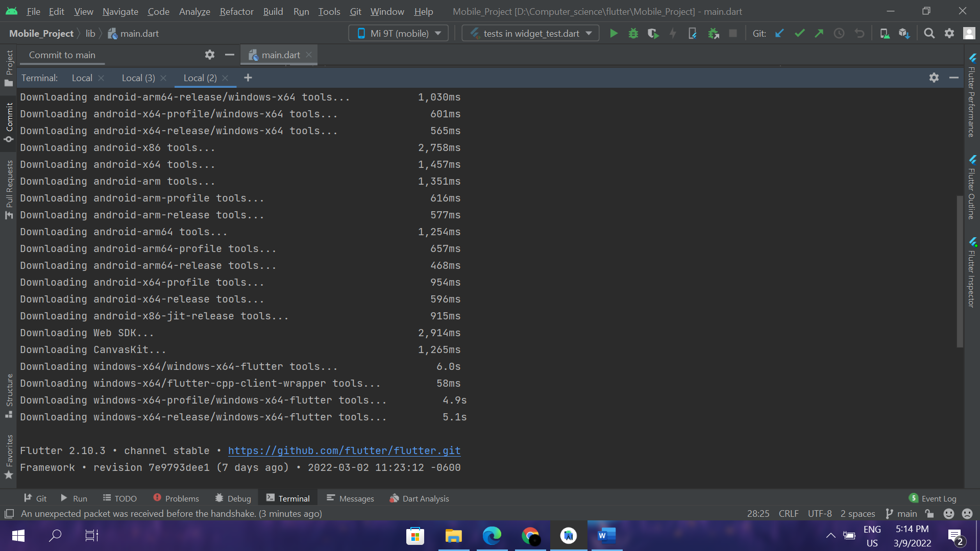
Task: Commit changes with the green checkmark
Action: pyautogui.click(x=800, y=34)
